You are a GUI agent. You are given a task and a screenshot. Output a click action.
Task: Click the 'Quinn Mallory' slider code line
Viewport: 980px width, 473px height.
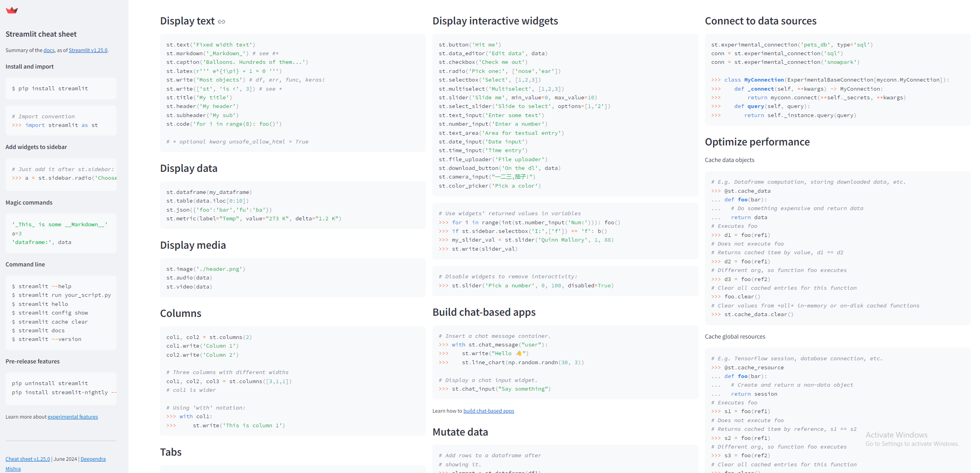click(x=526, y=240)
